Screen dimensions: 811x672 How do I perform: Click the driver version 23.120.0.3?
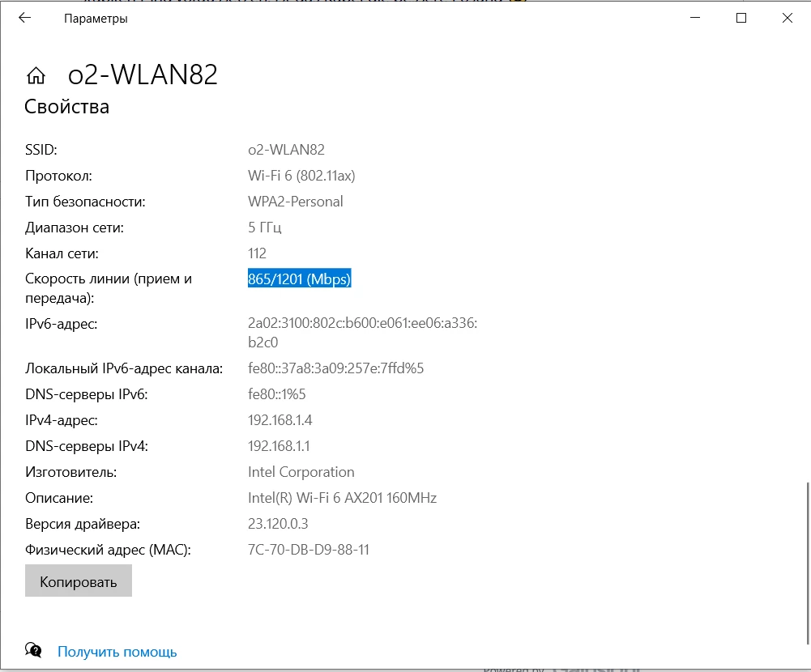pyautogui.click(x=278, y=524)
